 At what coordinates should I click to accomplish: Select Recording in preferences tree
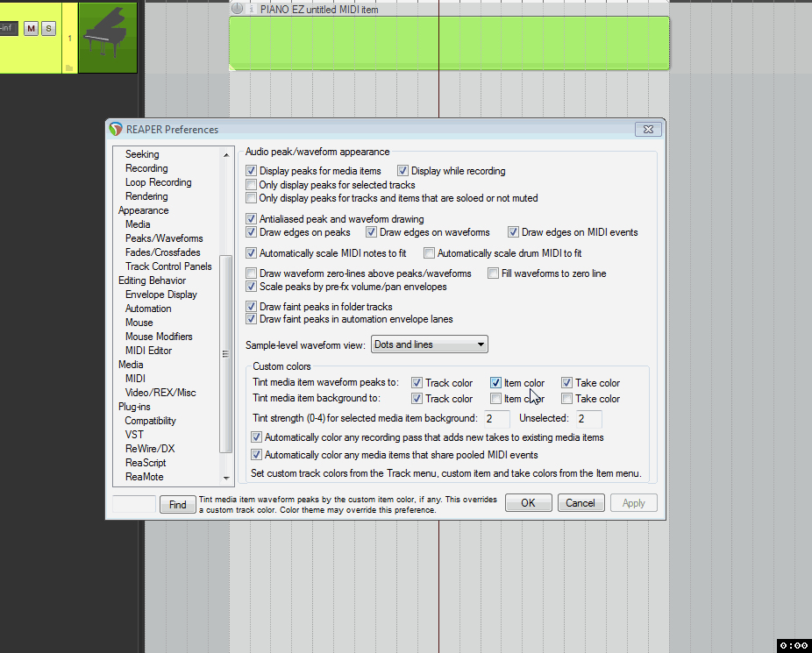coord(146,168)
